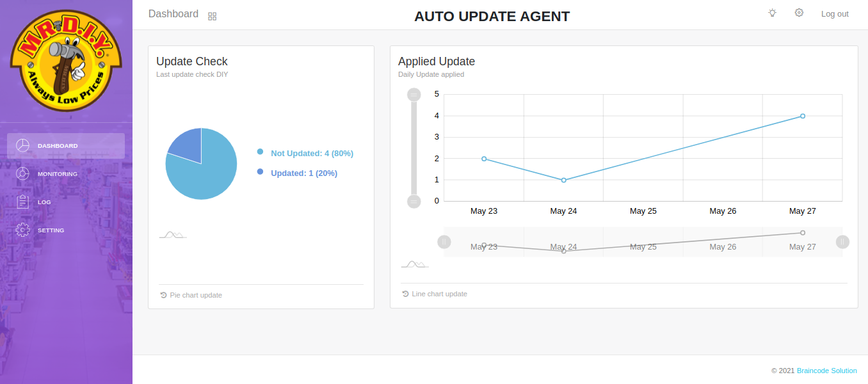This screenshot has height=384, width=868.
Task: Toggle the Updated legend entry
Action: 303,173
